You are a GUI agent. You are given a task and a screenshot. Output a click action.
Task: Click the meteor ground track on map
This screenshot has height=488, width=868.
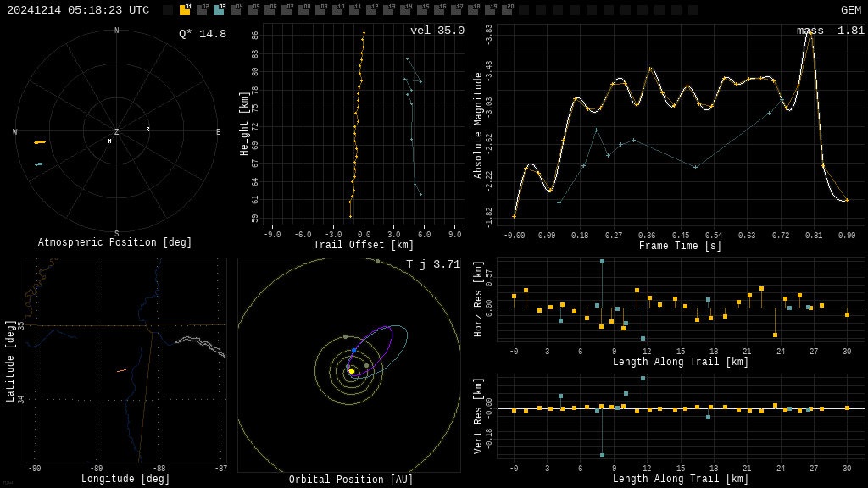click(121, 370)
